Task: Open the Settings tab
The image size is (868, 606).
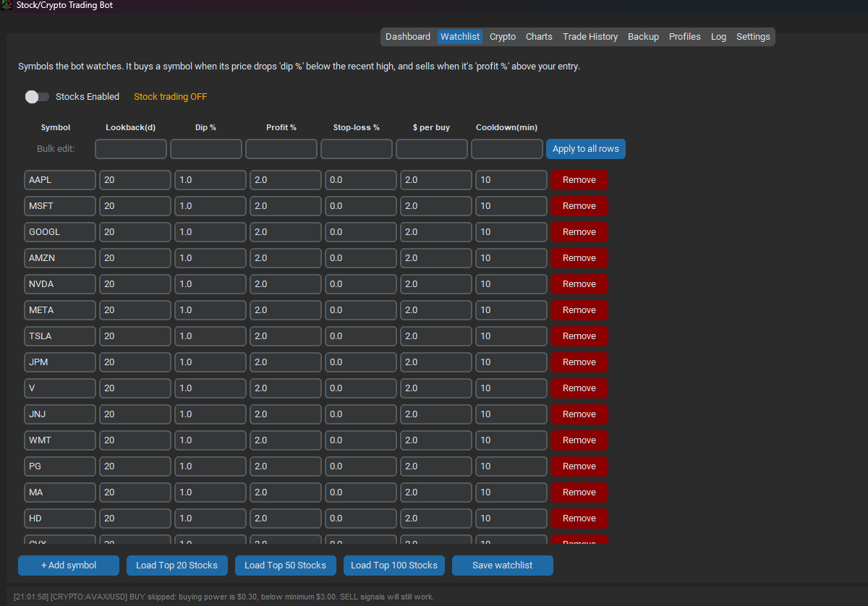Action: (x=753, y=37)
